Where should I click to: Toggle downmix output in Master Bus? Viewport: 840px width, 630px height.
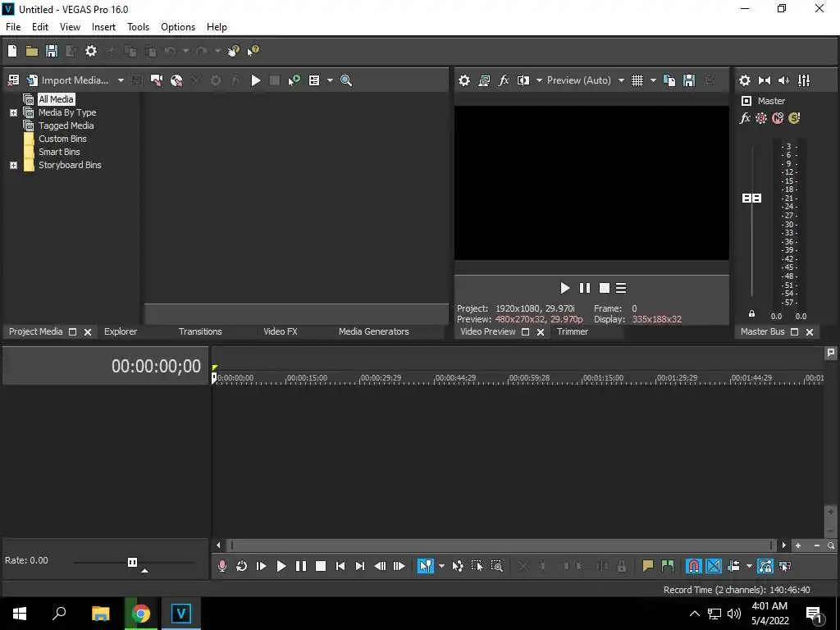[765, 80]
